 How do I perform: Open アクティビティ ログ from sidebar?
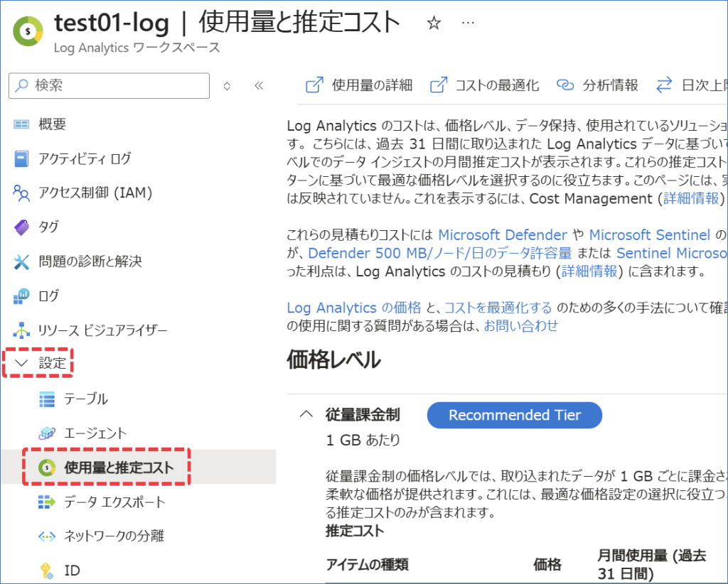click(84, 158)
